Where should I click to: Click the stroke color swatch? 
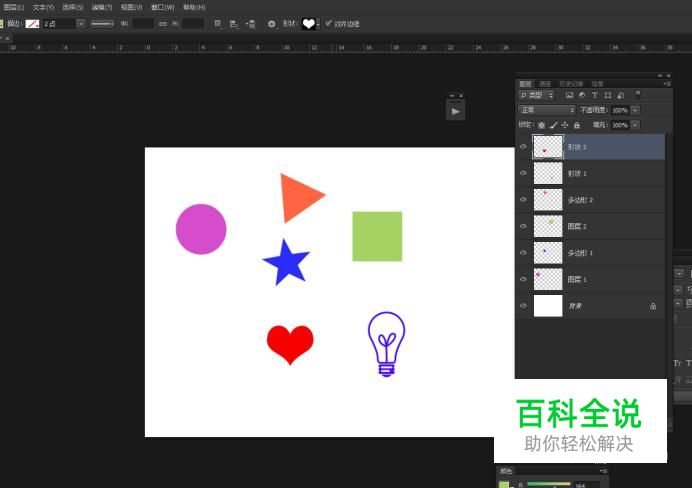click(32, 23)
